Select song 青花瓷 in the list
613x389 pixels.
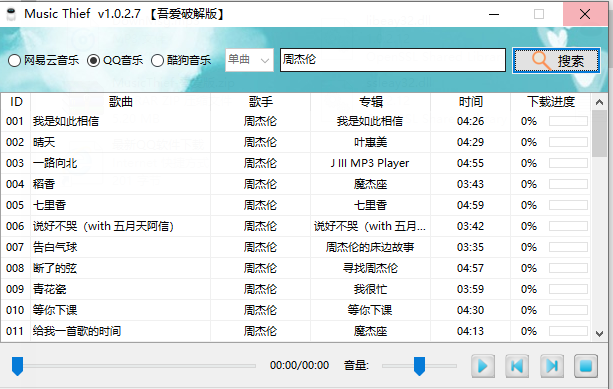pyautogui.click(x=49, y=289)
